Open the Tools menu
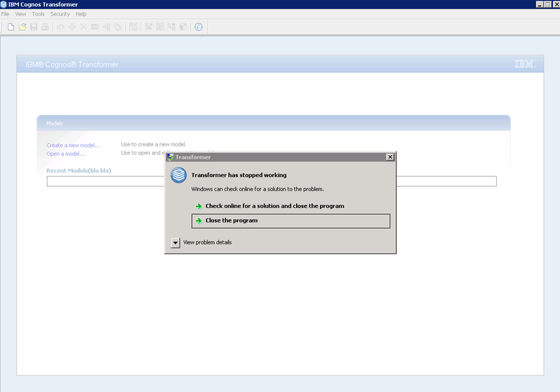 tap(38, 14)
